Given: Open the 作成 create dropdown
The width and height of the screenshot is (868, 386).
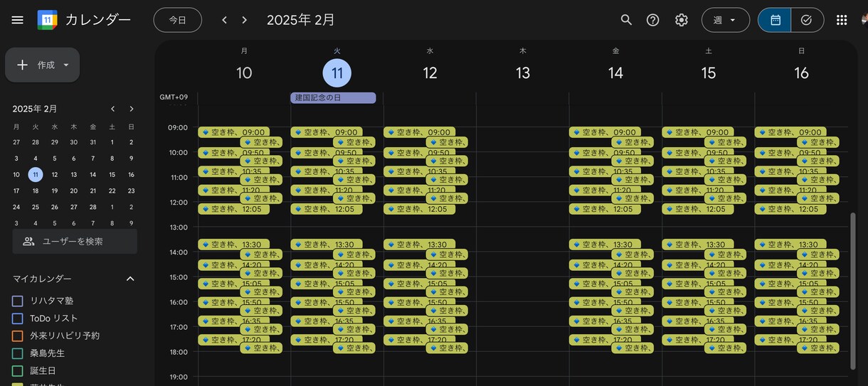Looking at the screenshot, I should pyautogui.click(x=43, y=65).
